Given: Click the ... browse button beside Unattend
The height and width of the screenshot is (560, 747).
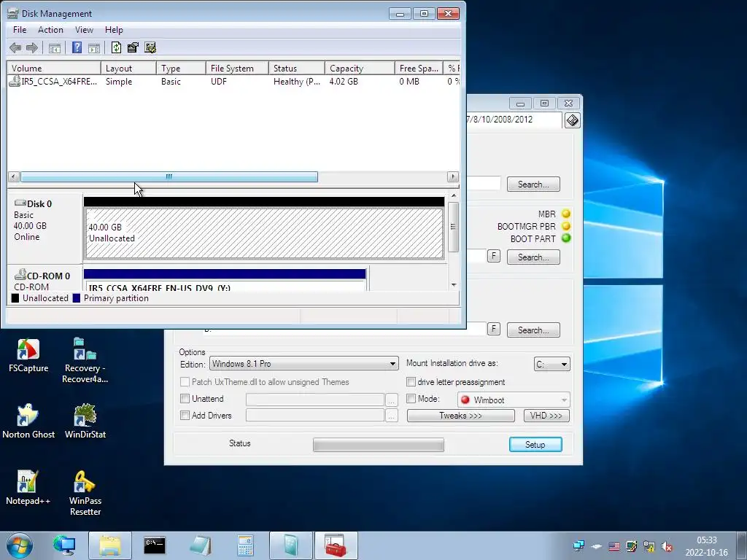Looking at the screenshot, I should [x=391, y=400].
